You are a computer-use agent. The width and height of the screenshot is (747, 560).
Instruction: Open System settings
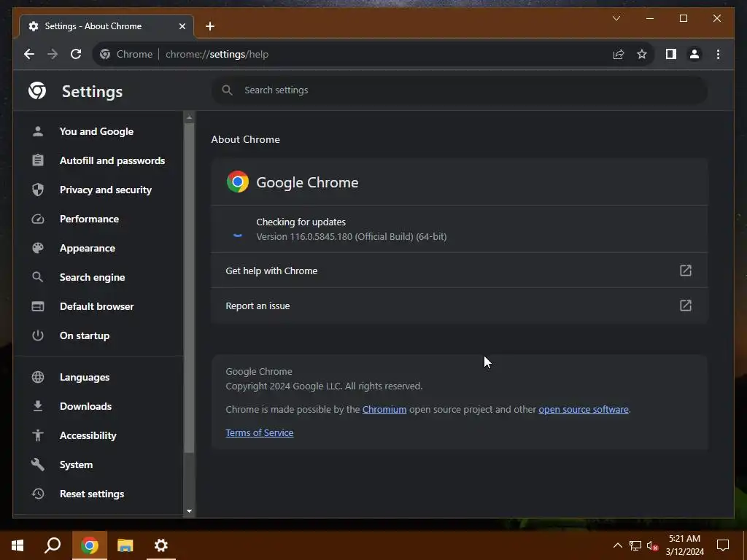click(76, 464)
